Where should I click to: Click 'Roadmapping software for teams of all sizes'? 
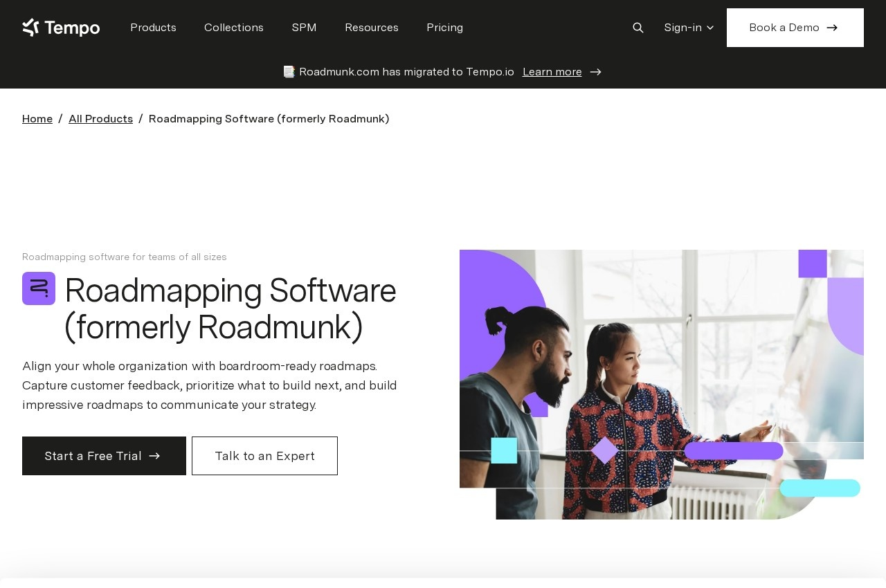tap(125, 257)
